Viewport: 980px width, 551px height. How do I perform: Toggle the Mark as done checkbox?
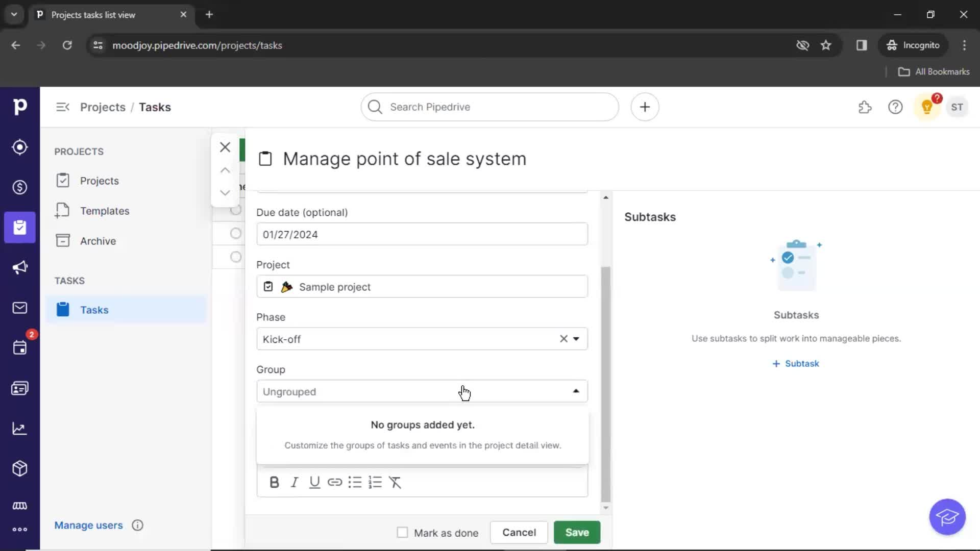click(x=402, y=532)
